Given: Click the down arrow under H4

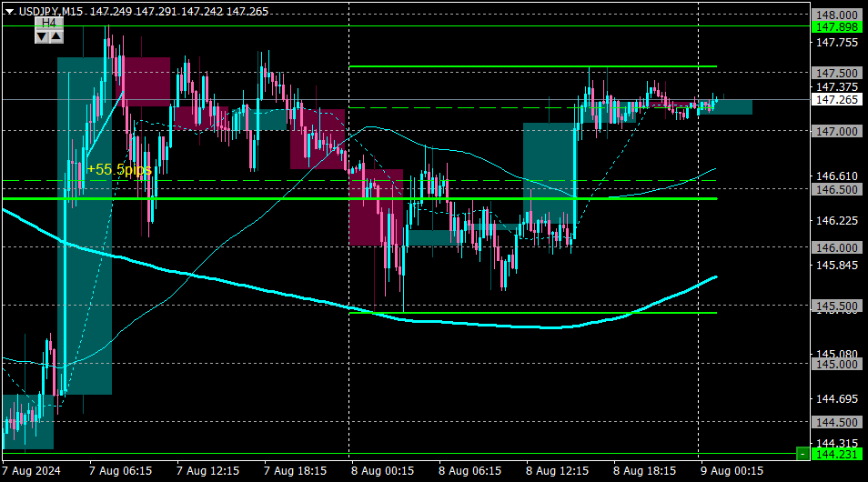Looking at the screenshot, I should 42,36.
